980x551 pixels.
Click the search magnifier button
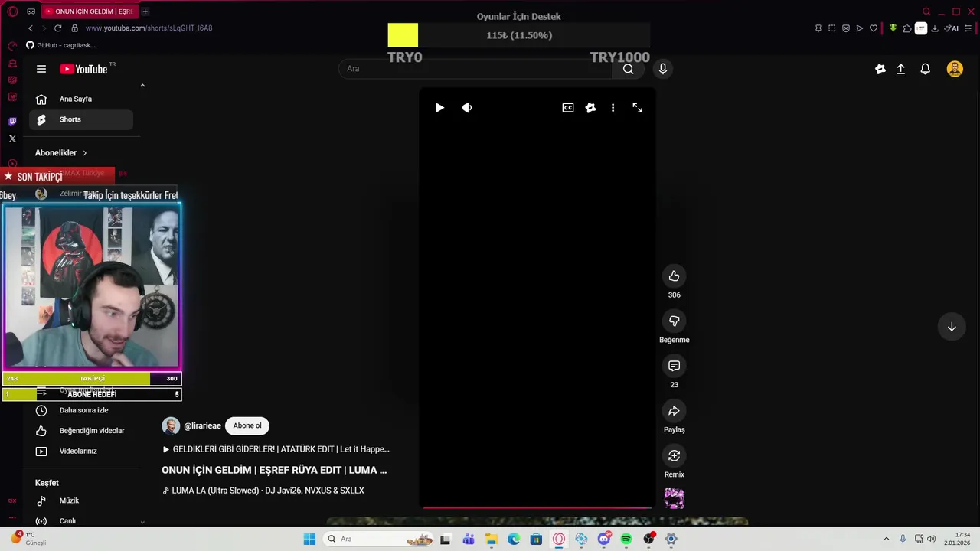tap(628, 69)
